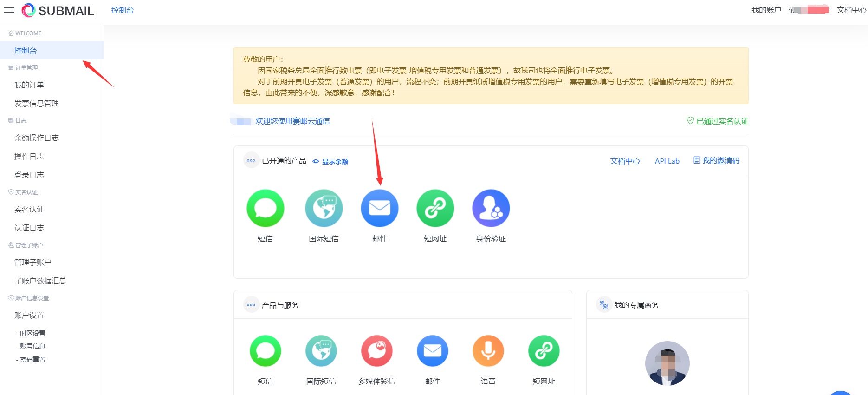Open the 短信 icon in 已开通的产品

[266, 208]
